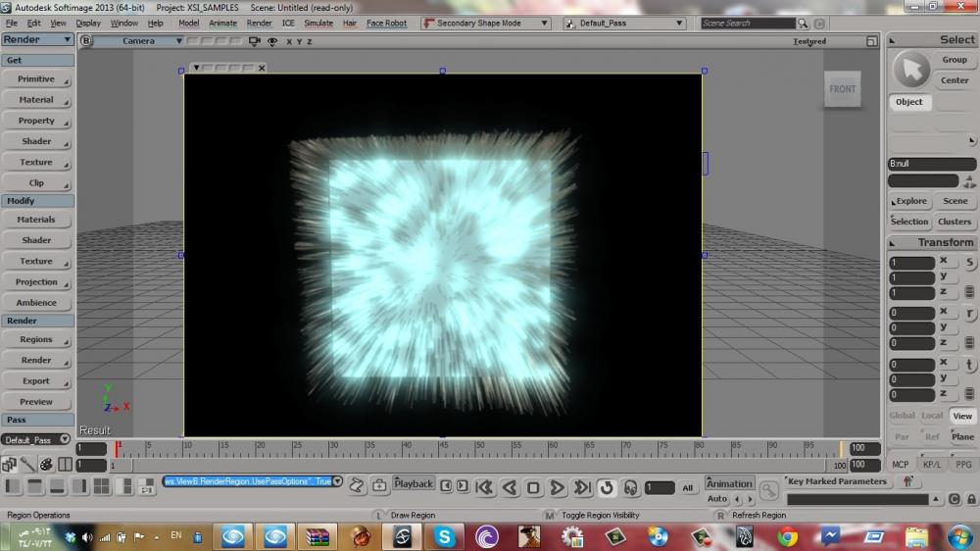
Task: Switch to the KP/L tab
Action: point(932,465)
